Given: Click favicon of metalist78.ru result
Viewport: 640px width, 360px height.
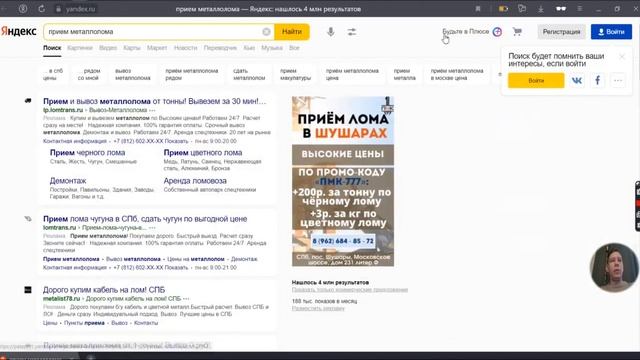Looking at the screenshot, I should [x=28, y=290].
